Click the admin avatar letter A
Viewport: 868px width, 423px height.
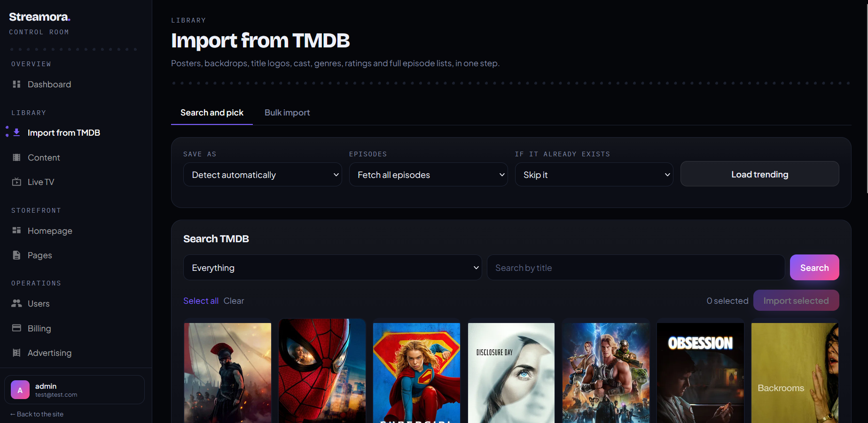(x=20, y=390)
